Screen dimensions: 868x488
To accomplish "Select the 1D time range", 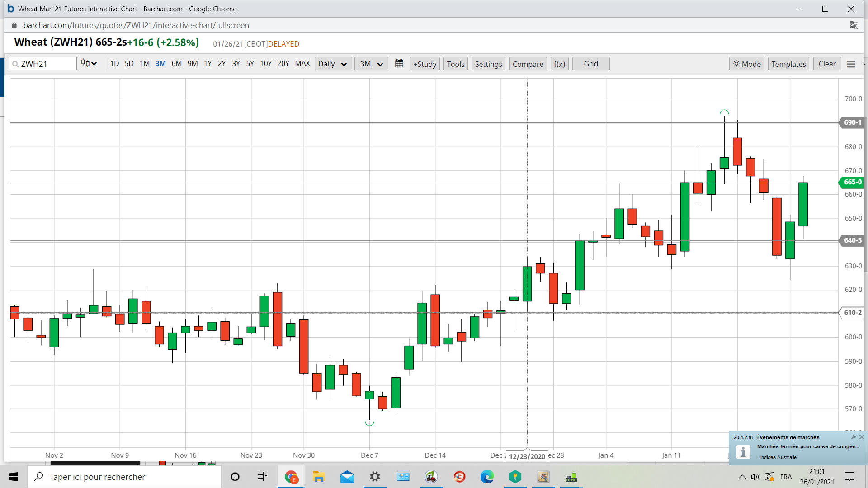I will tap(114, 64).
